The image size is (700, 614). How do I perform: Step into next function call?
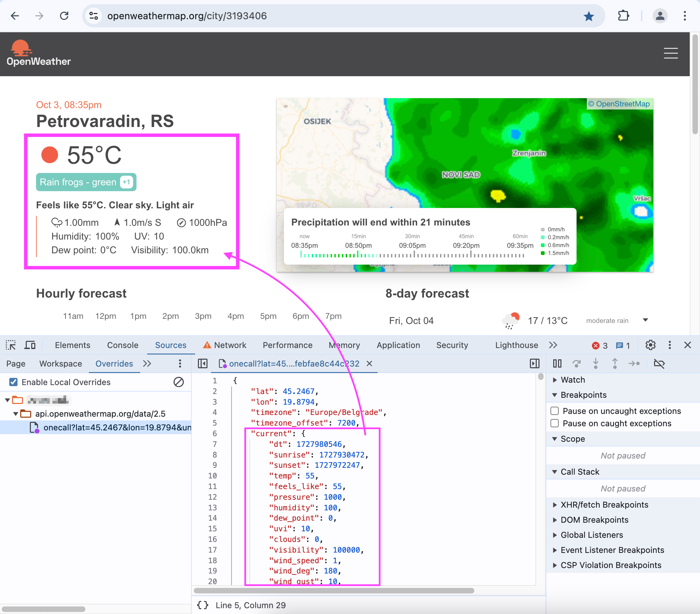tap(596, 363)
